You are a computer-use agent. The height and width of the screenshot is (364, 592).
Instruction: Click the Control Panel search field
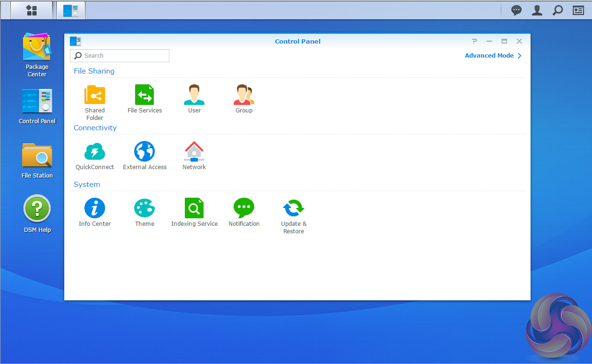tap(120, 56)
